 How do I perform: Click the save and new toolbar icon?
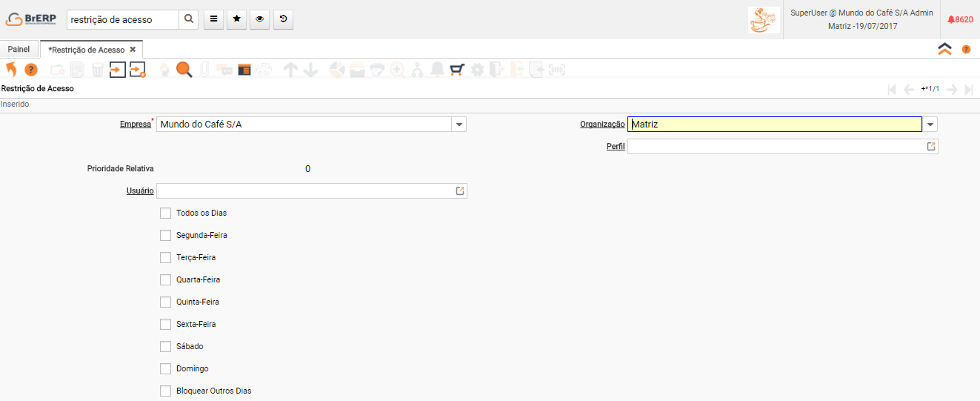pos(138,70)
